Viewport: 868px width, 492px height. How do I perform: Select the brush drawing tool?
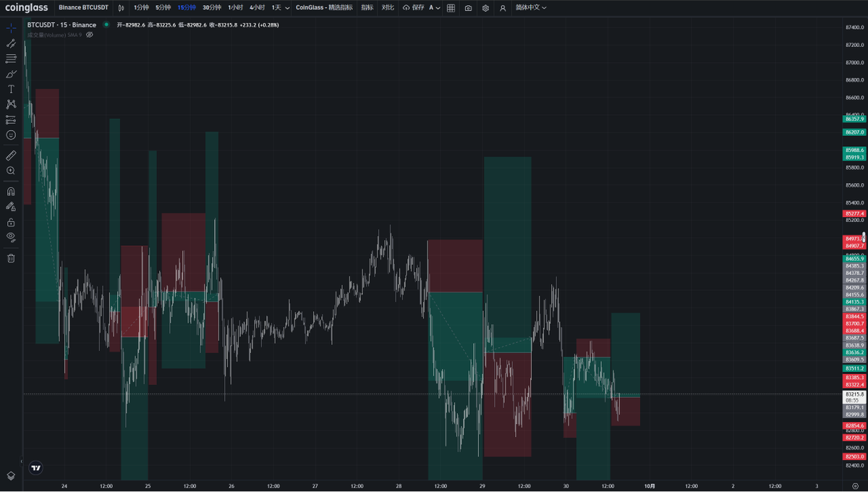click(x=11, y=74)
